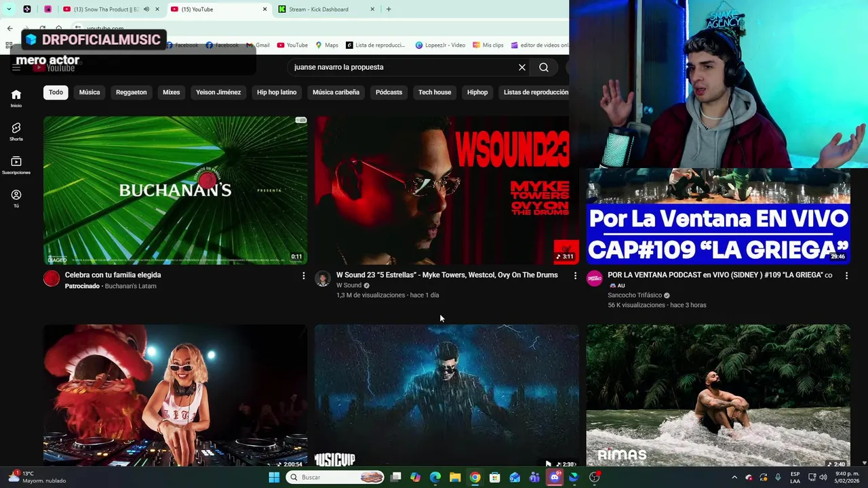Open the Chrome apps grid in bookmarks bar

tap(9, 45)
